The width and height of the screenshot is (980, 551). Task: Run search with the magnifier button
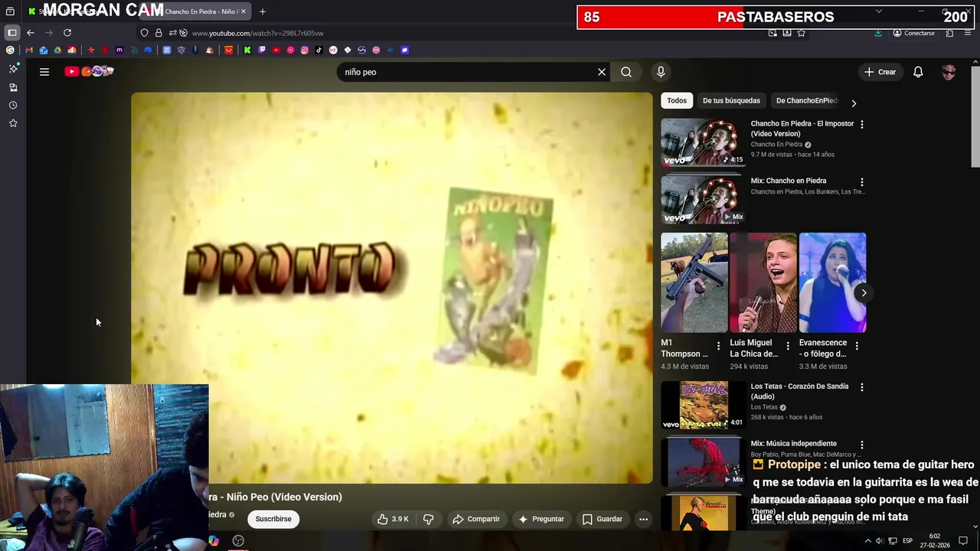pos(626,72)
